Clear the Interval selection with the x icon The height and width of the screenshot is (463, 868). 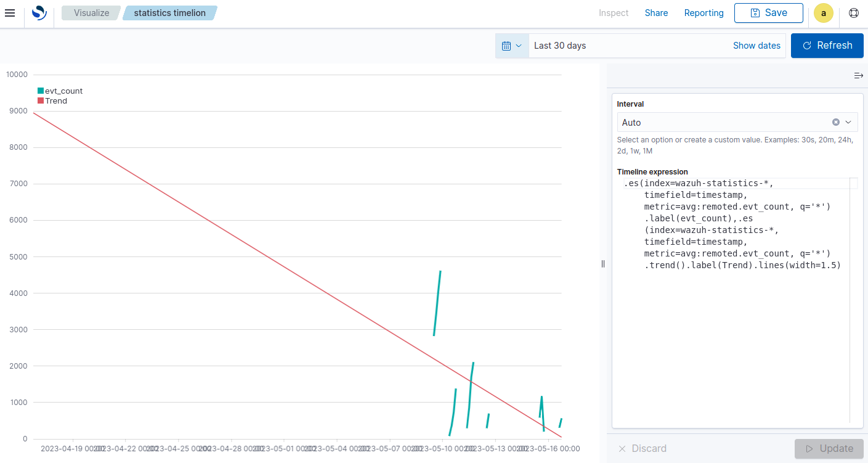(835, 122)
